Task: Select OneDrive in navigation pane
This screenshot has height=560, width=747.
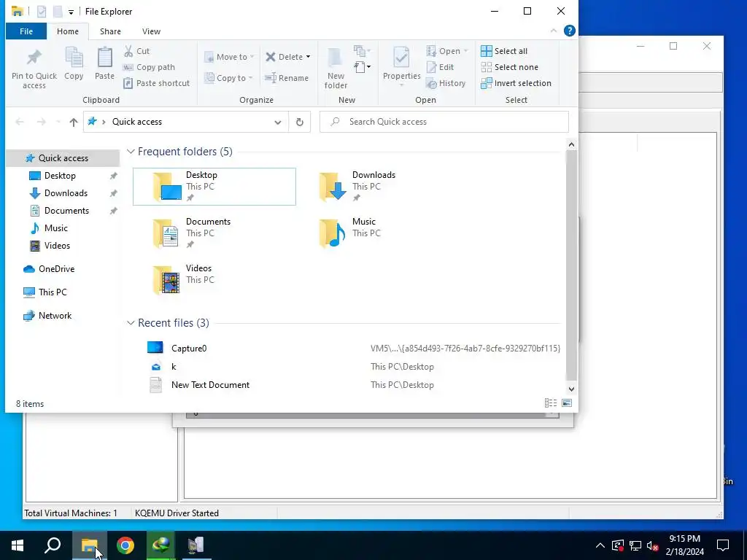Action: (56, 269)
